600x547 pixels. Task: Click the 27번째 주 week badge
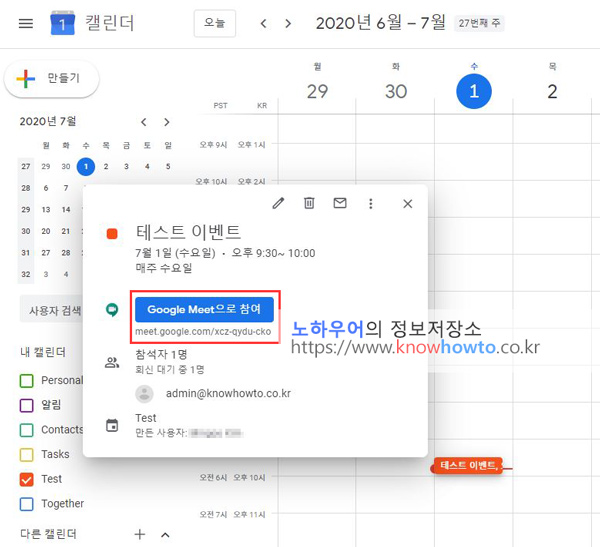click(x=479, y=23)
